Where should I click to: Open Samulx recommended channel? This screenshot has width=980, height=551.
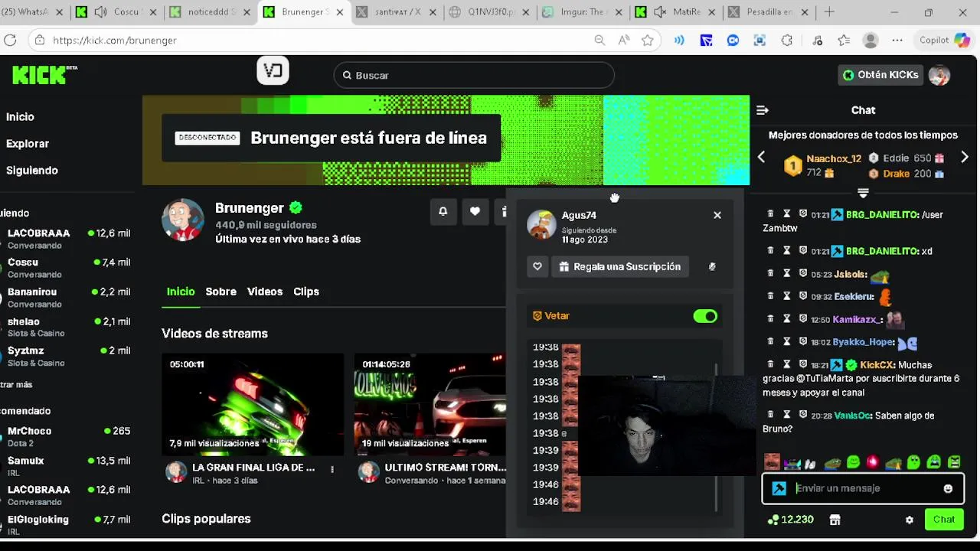pos(67,466)
